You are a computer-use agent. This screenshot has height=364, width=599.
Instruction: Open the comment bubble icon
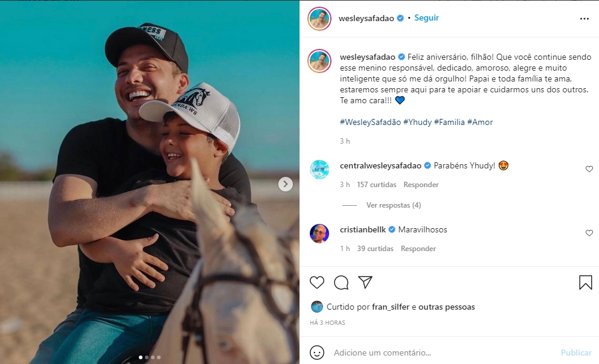tap(341, 283)
